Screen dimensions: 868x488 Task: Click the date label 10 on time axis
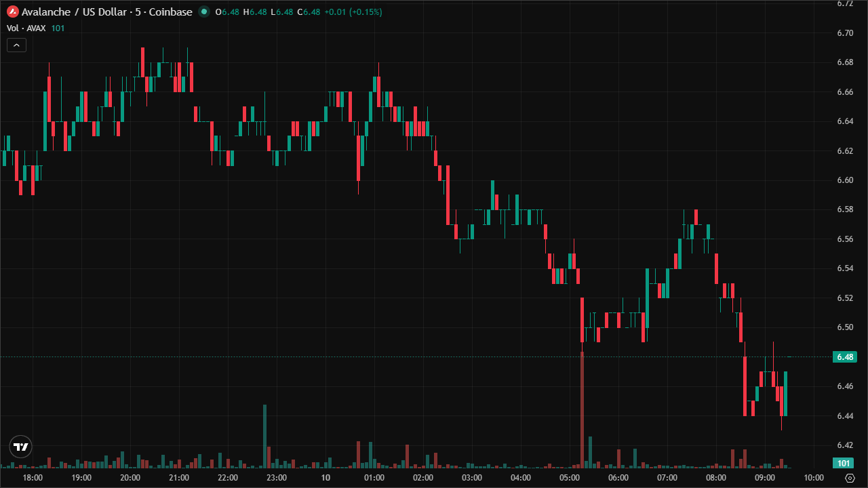[x=325, y=478]
